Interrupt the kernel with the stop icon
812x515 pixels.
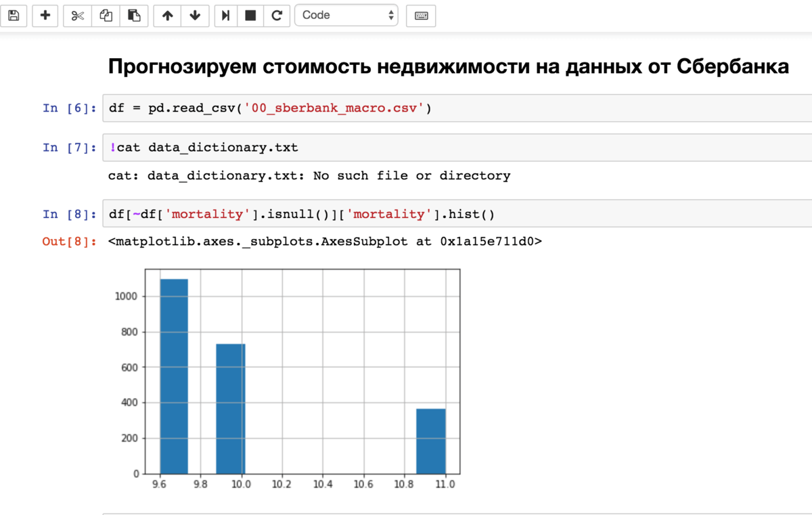pos(250,15)
